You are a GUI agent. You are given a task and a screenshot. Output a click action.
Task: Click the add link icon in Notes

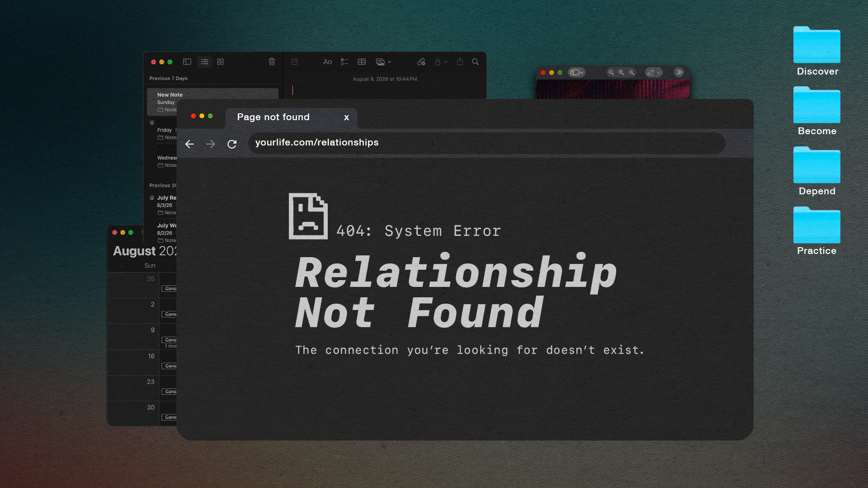(x=421, y=62)
